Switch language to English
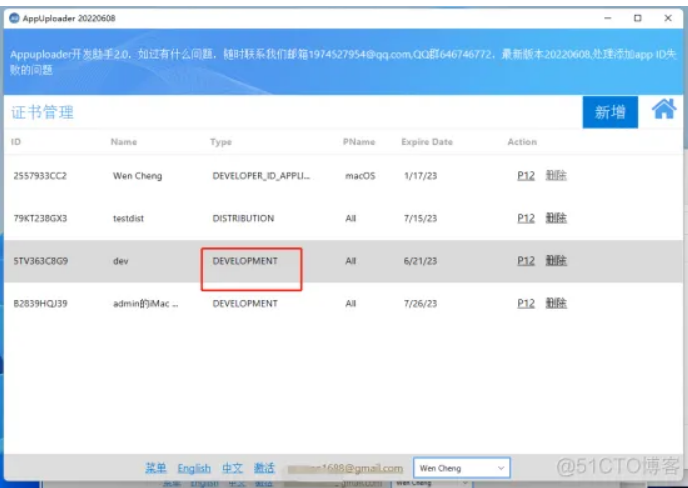The image size is (688, 488). (194, 468)
